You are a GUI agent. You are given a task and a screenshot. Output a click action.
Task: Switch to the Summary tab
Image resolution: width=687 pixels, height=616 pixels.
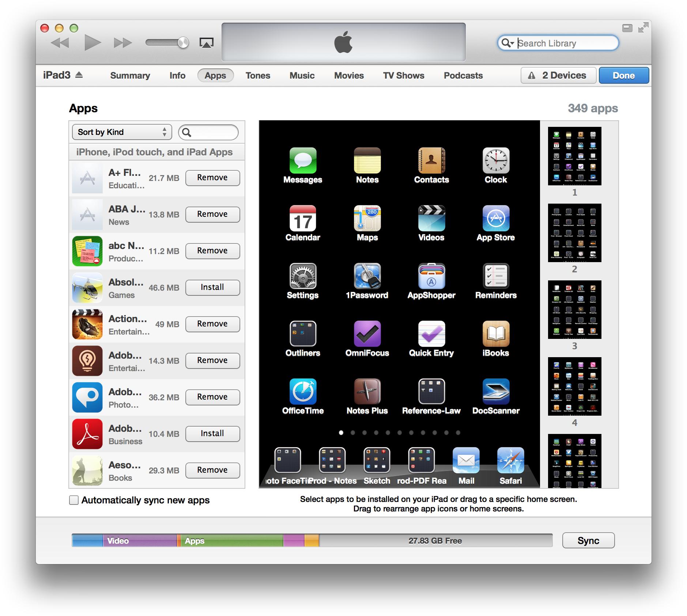tap(130, 75)
